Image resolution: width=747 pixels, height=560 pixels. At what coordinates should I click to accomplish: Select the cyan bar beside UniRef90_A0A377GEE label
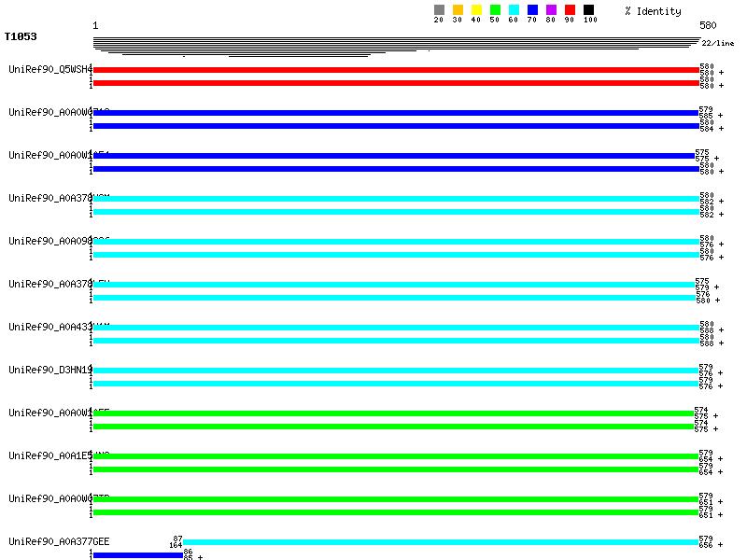click(440, 542)
